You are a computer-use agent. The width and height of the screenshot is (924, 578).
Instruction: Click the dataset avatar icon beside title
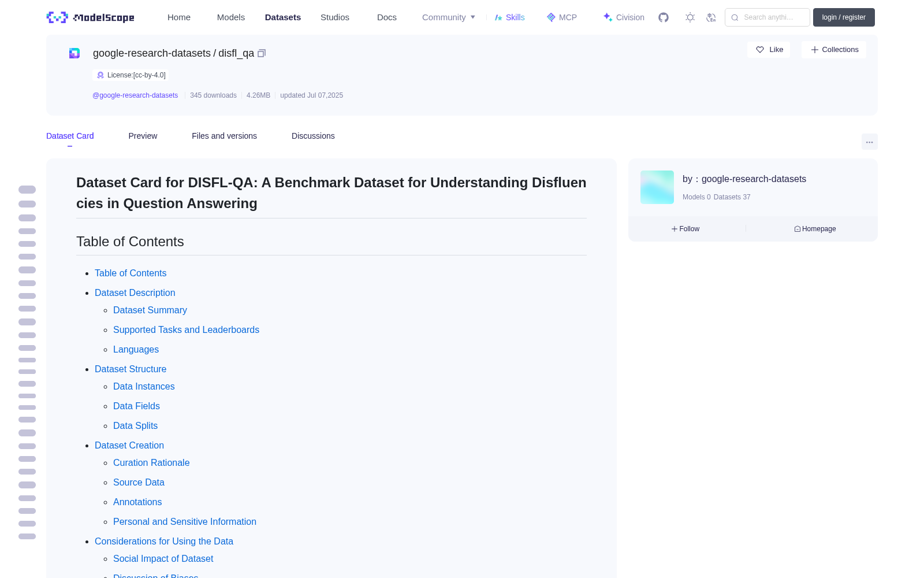coord(74,53)
